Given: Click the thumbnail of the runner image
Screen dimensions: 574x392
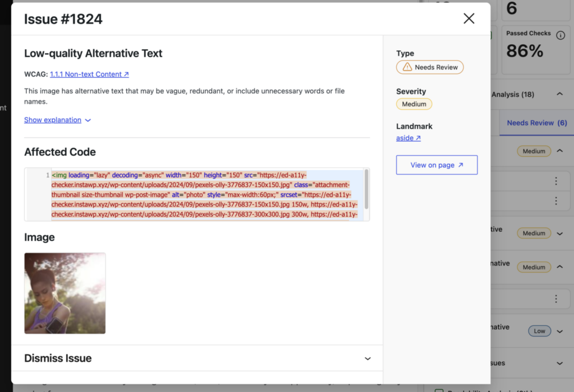Looking at the screenshot, I should (x=64, y=293).
